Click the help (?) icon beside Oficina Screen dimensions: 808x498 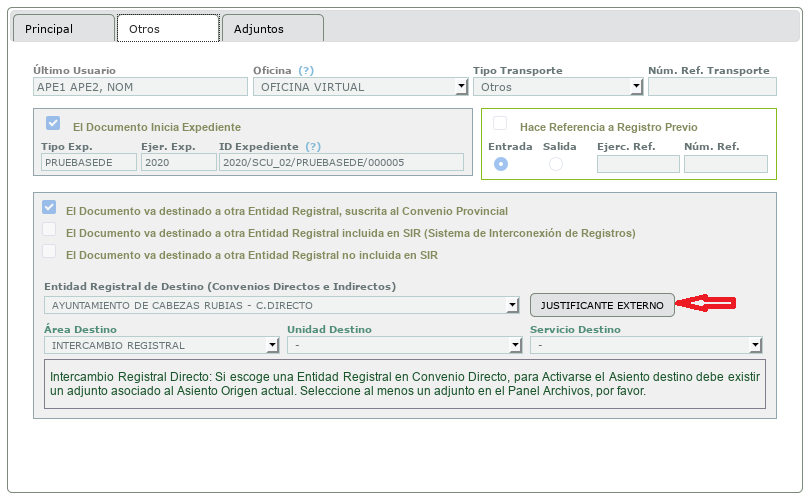pyautogui.click(x=306, y=71)
